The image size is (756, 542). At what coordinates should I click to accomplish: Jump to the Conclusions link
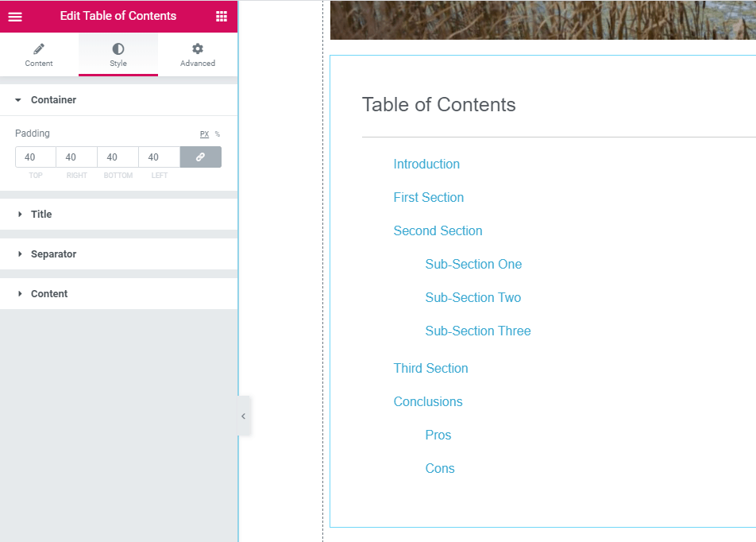[428, 402]
